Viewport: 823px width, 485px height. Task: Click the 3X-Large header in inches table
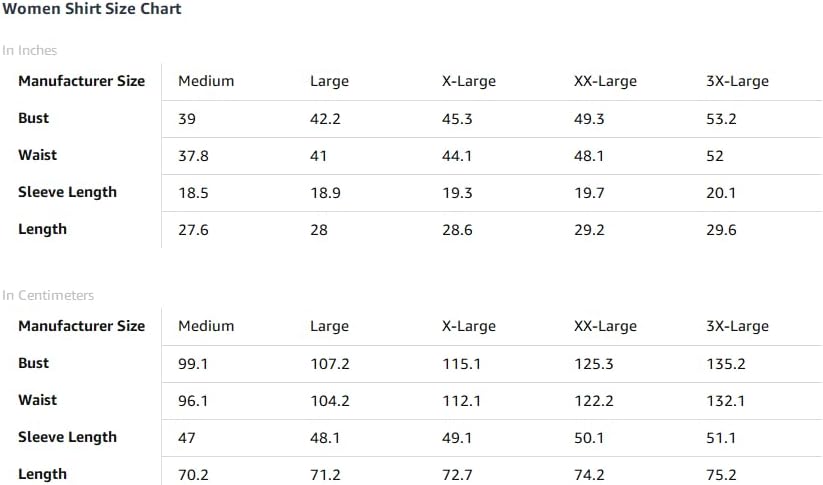[737, 81]
